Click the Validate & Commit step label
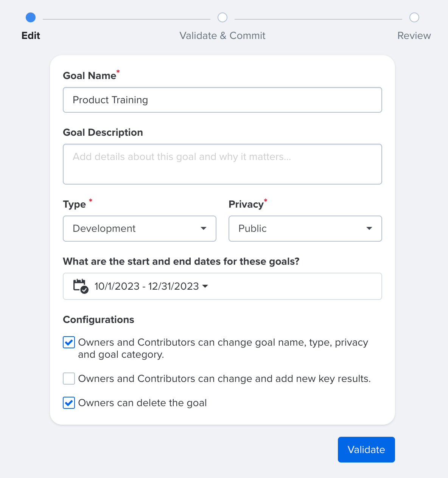This screenshot has height=478, width=448. 222,36
